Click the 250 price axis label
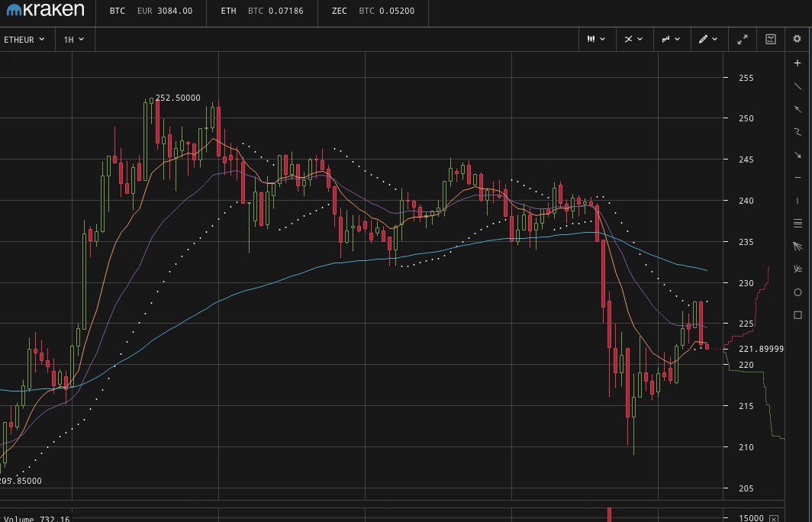Image resolution: width=812 pixels, height=522 pixels. pos(746,118)
